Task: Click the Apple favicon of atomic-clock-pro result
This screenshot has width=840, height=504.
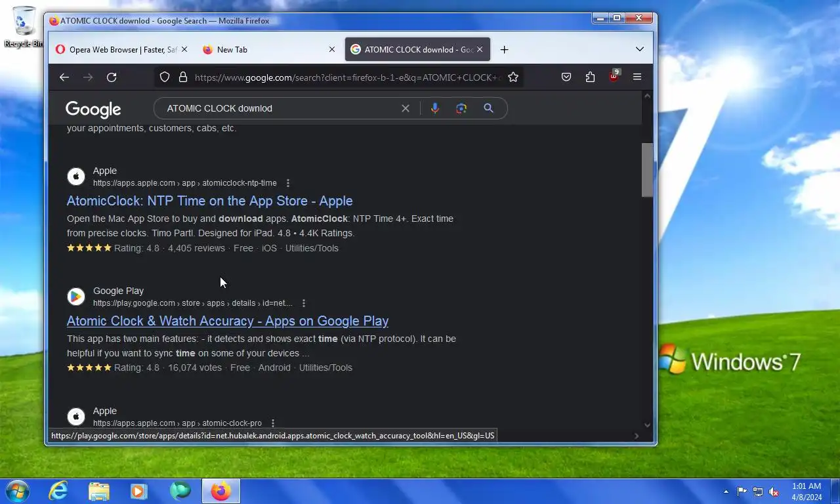Action: (76, 417)
